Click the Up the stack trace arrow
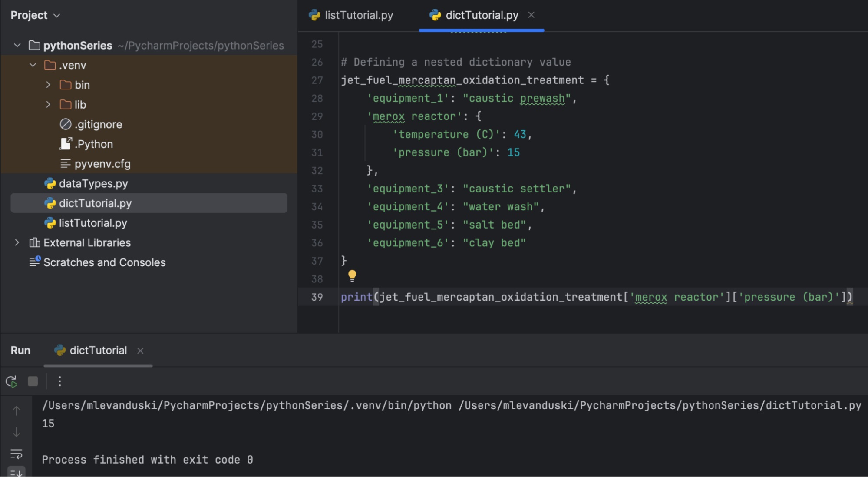The width and height of the screenshot is (868, 477). pos(16,411)
